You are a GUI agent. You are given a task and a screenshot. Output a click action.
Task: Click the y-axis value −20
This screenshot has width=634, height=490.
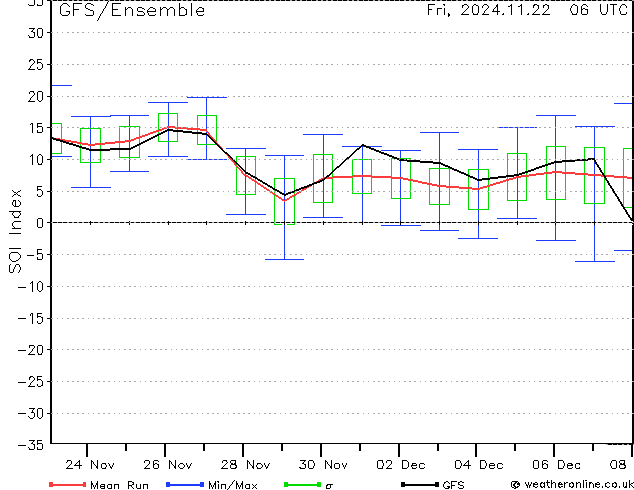pyautogui.click(x=31, y=350)
